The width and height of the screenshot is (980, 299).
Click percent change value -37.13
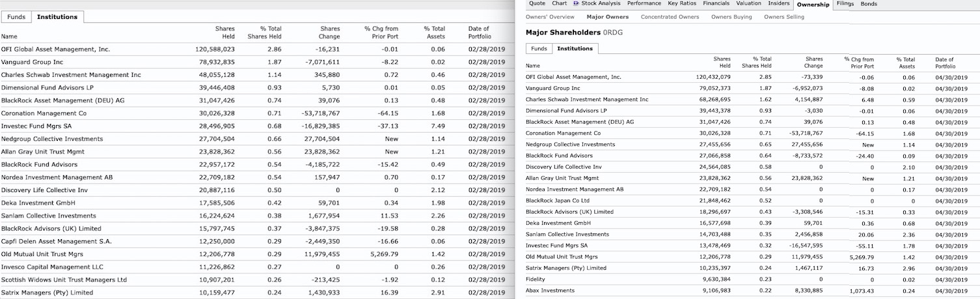tap(387, 126)
